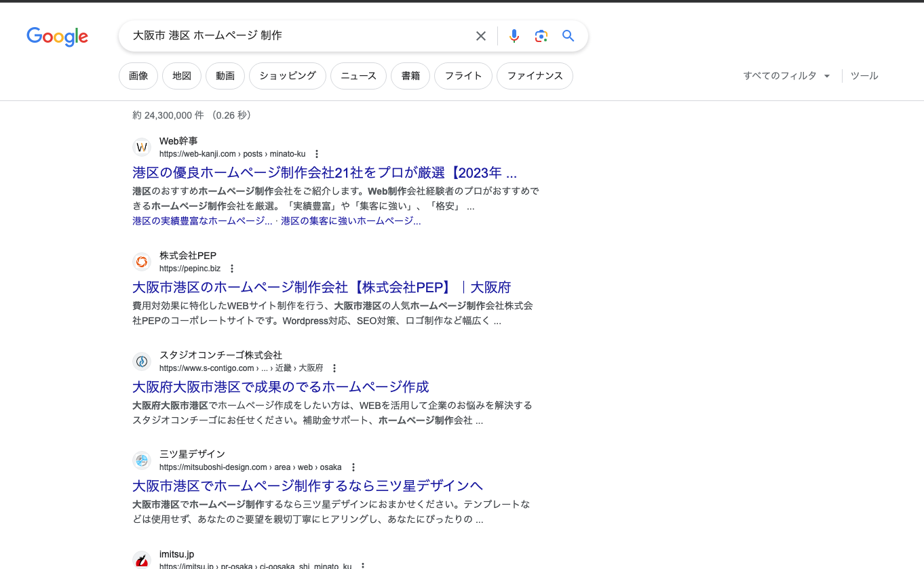
Task: Open the 港区の優良ホームページ制作会社21社 result
Action: [324, 172]
